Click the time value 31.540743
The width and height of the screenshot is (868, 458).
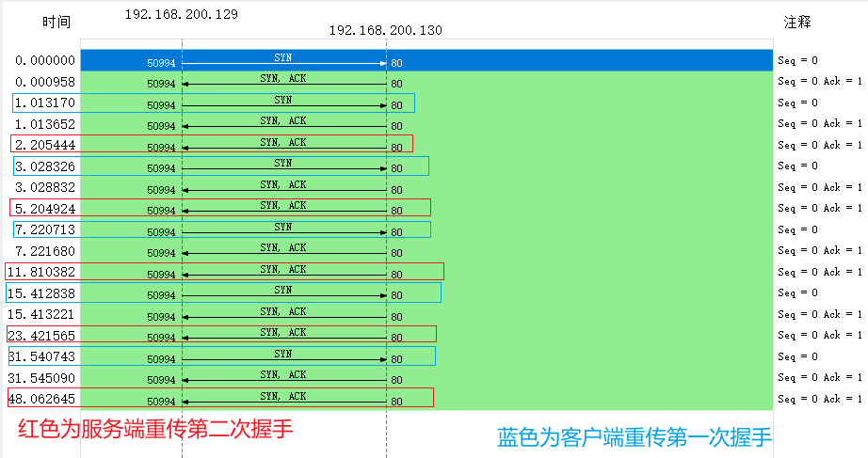click(41, 356)
